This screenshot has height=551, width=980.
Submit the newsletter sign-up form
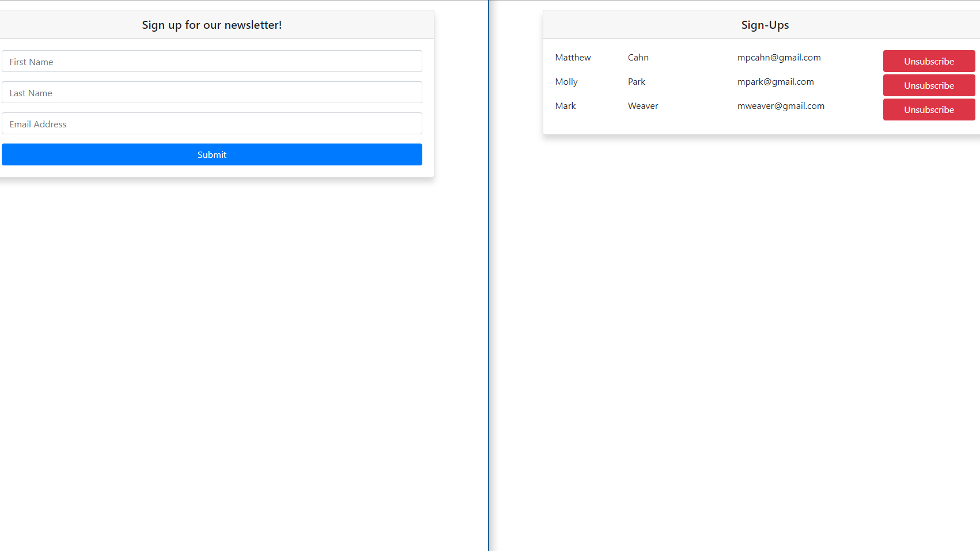212,154
